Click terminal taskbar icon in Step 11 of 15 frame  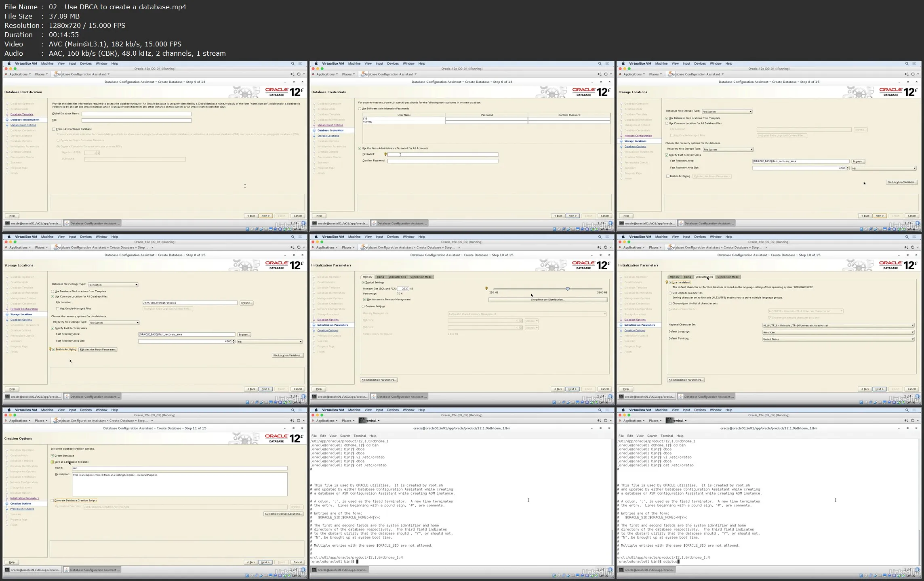click(8, 570)
